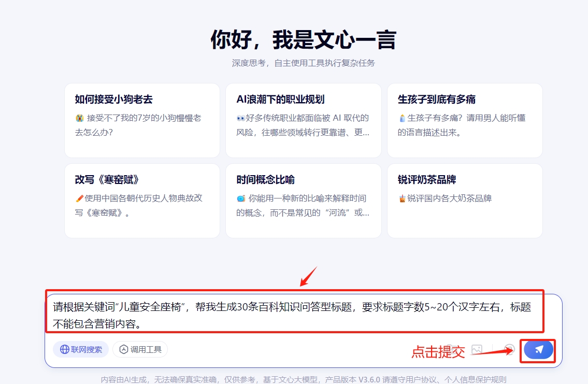
Task: Click the pencil emoji in 寒窑赋 card
Action: click(x=79, y=198)
